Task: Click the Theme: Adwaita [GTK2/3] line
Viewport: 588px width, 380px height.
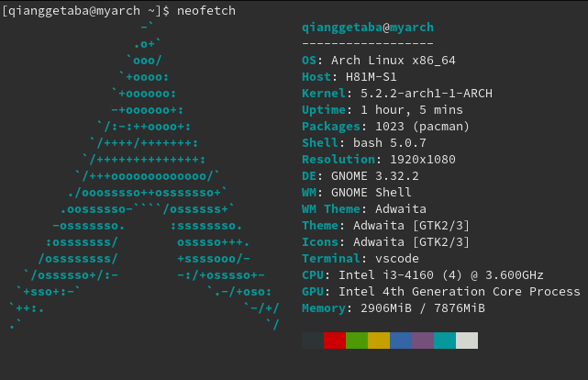Action: [386, 226]
